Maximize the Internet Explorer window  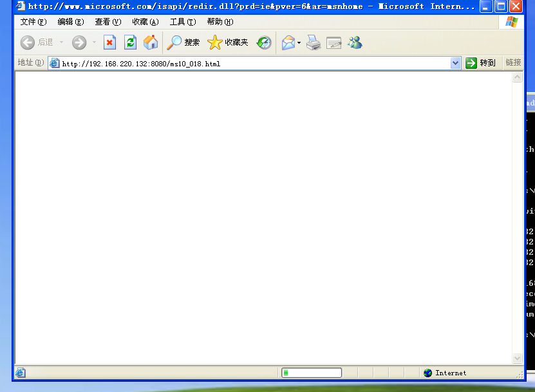[501, 6]
